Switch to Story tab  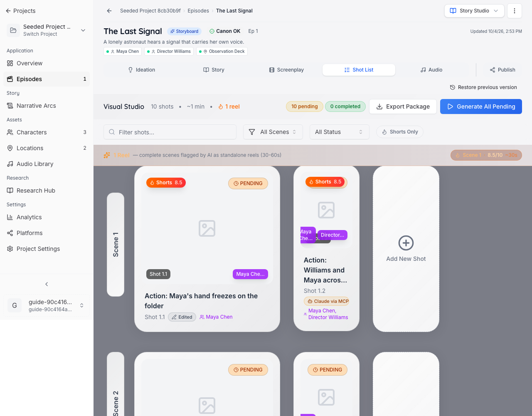tap(214, 70)
